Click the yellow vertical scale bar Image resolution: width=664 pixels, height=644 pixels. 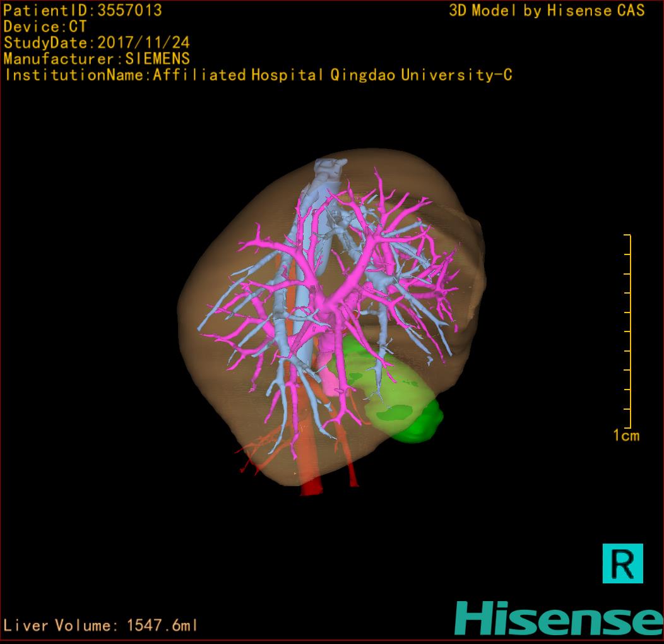point(629,331)
